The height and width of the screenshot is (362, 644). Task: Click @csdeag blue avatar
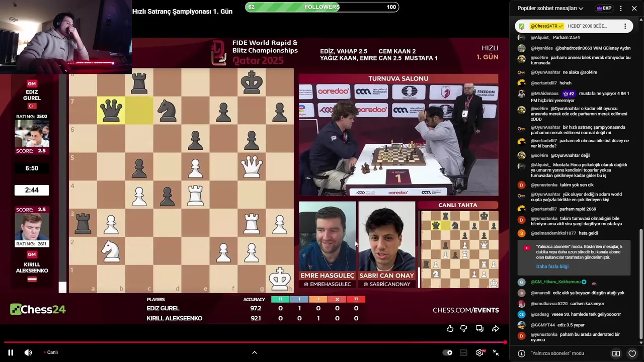pos(522,314)
